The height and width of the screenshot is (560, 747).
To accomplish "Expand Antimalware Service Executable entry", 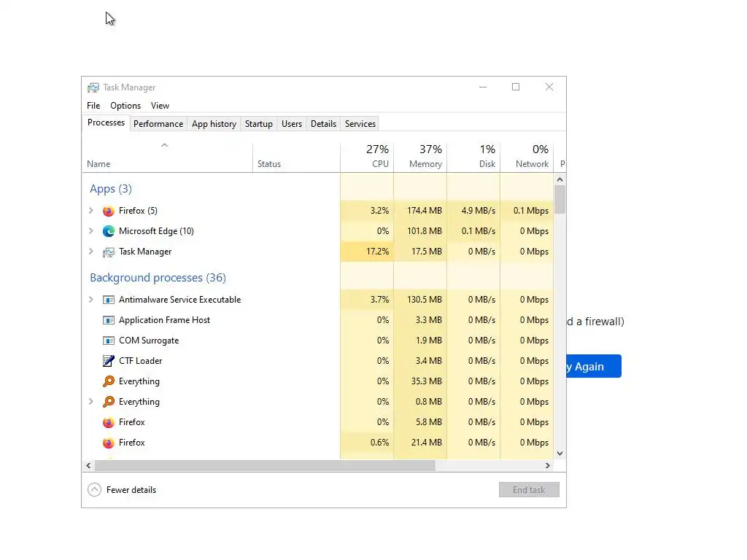I will point(91,300).
